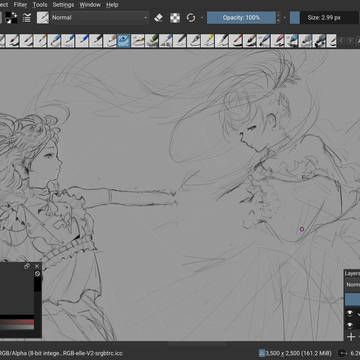Open the brush preset chooser thumbnail
The image size is (360, 360).
coord(43,18)
